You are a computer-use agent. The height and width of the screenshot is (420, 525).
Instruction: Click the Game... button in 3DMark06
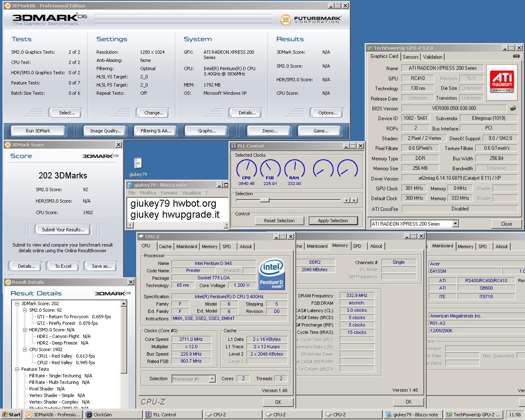321,131
